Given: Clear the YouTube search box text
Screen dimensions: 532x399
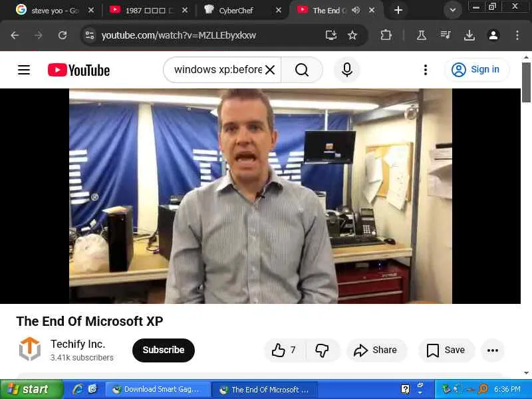Looking at the screenshot, I should click(270, 70).
